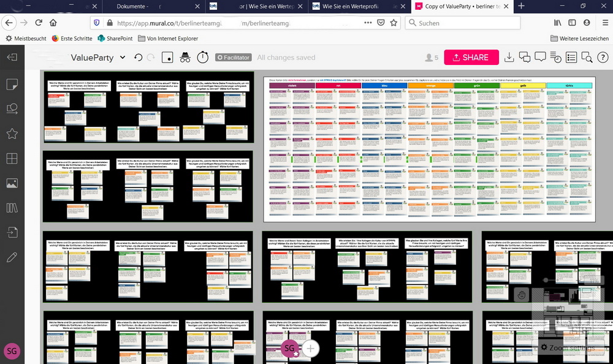Image resolution: width=613 pixels, height=364 pixels.
Task: Select the pencil draw tool
Action: click(x=12, y=257)
